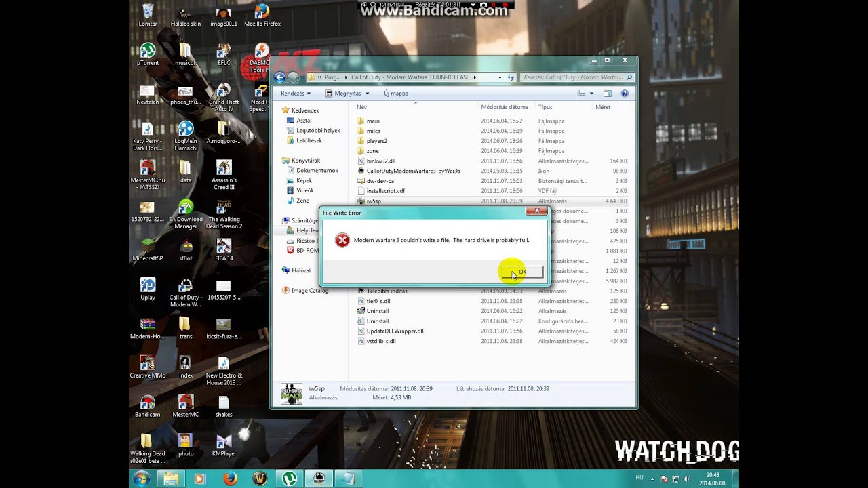Open Firefox from the taskbar
Viewport: 868px width, 488px height.
(230, 479)
